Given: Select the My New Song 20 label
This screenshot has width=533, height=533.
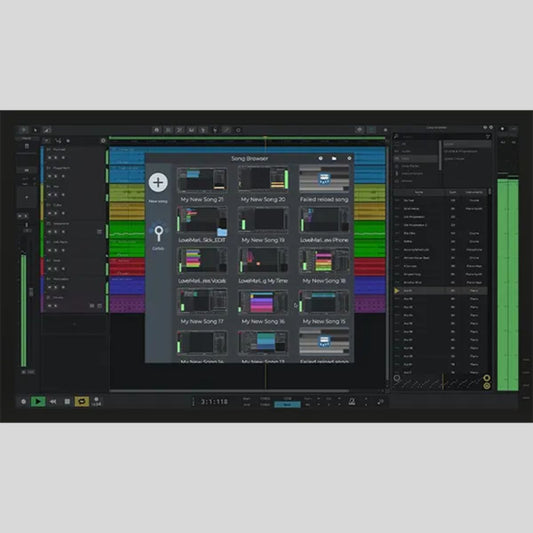Looking at the screenshot, I should point(263,200).
